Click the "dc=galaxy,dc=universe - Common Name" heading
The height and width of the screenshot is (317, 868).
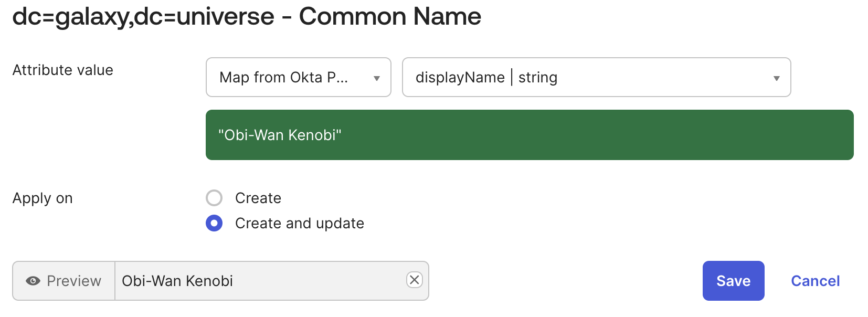247,16
